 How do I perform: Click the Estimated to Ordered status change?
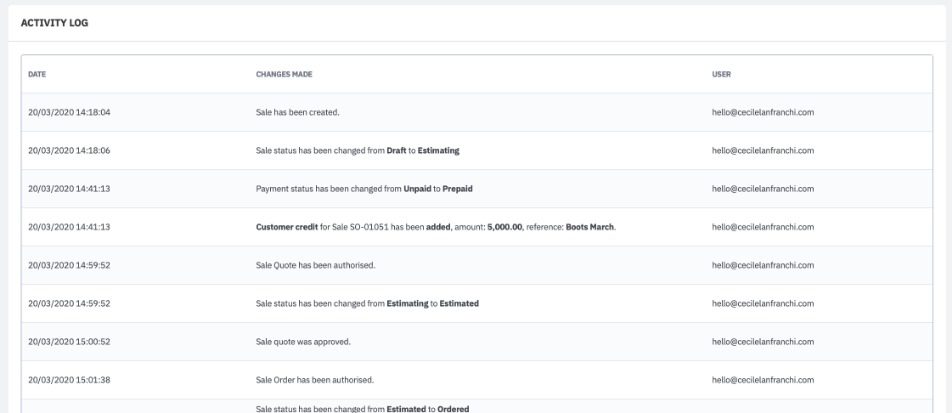(x=362, y=408)
